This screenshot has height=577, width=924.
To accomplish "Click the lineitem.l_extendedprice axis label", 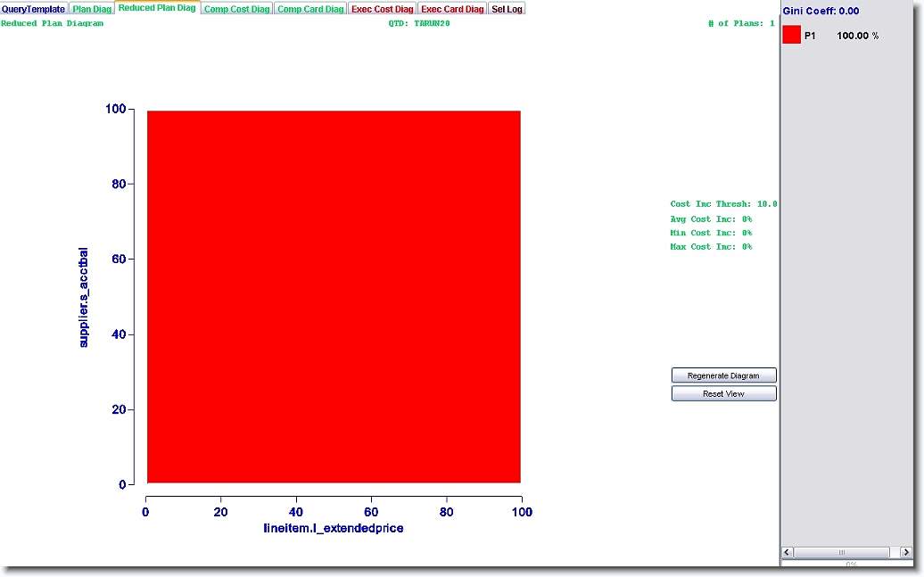I will click(x=334, y=528).
